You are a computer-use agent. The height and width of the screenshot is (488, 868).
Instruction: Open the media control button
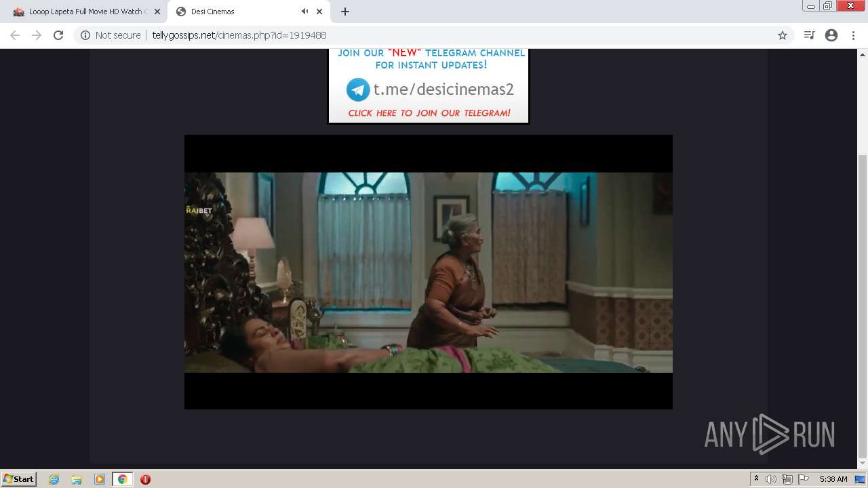point(809,35)
